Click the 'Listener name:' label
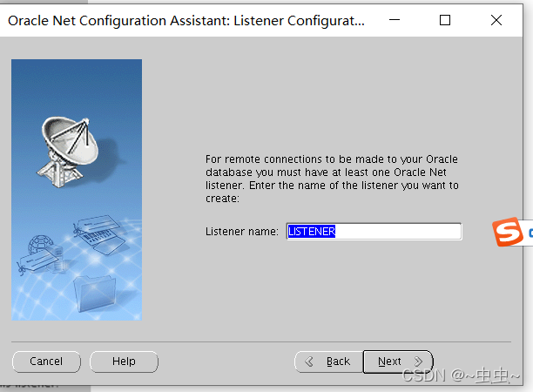 (x=242, y=232)
